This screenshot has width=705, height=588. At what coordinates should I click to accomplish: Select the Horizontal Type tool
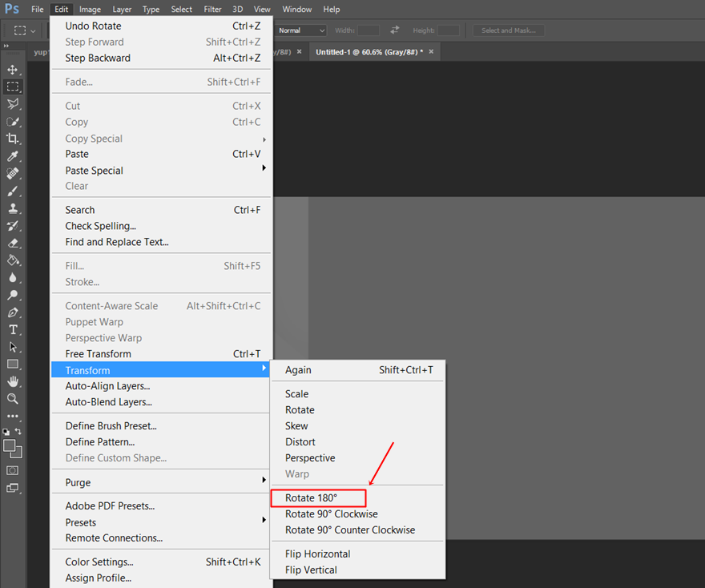click(x=13, y=329)
